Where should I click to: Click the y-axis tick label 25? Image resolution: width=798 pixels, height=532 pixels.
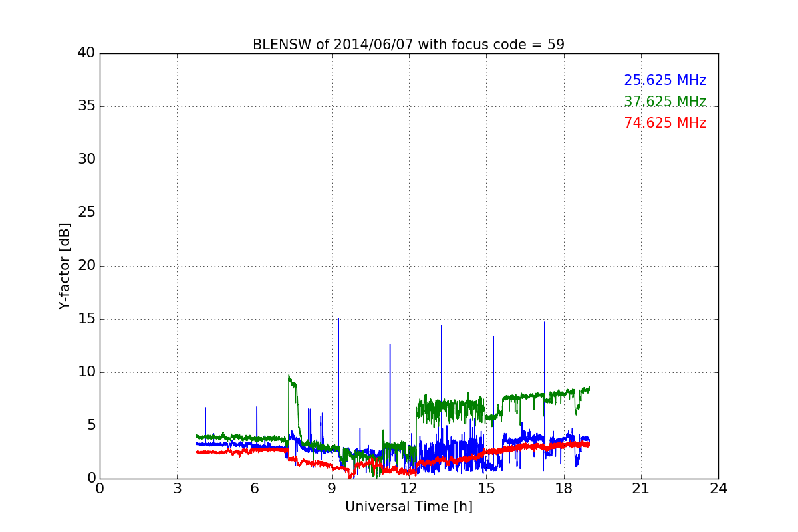tap(86, 213)
